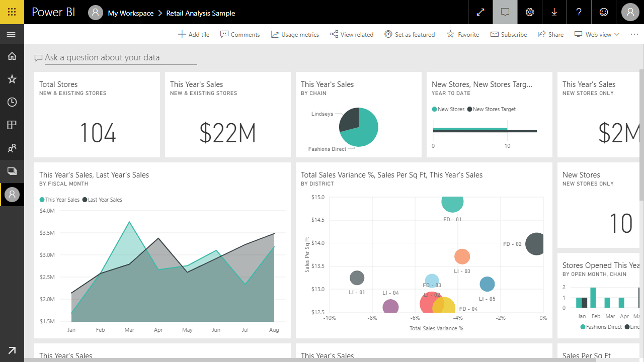Viewport: 644px width, 362px height.
Task: Click My Workspace breadcrumb link
Action: pyautogui.click(x=131, y=13)
